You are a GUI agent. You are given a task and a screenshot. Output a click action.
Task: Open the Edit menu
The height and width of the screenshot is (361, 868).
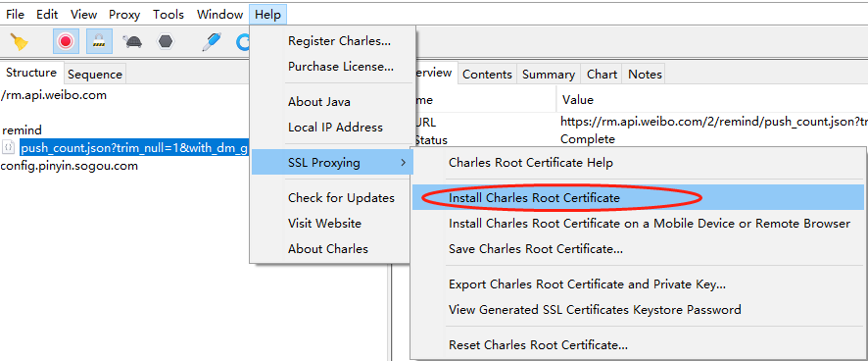(x=47, y=15)
